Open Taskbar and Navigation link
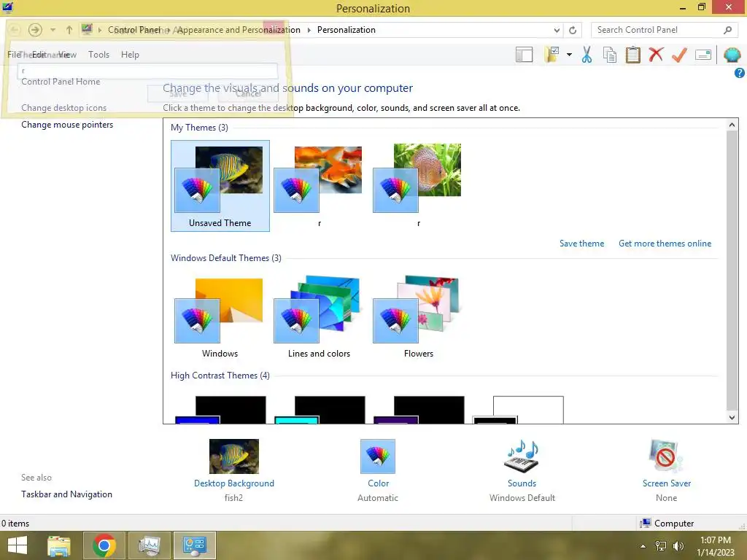Viewport: 747px width, 560px height. pyautogui.click(x=66, y=494)
